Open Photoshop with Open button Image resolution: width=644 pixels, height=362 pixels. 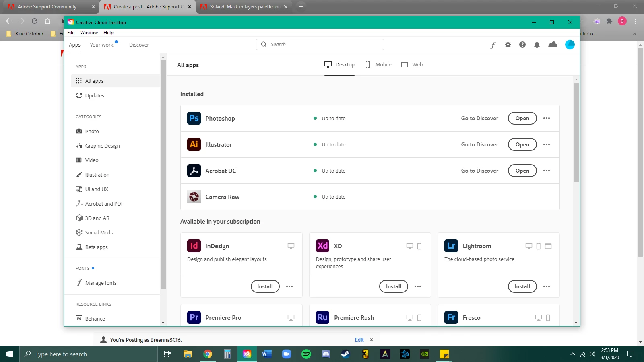522,118
